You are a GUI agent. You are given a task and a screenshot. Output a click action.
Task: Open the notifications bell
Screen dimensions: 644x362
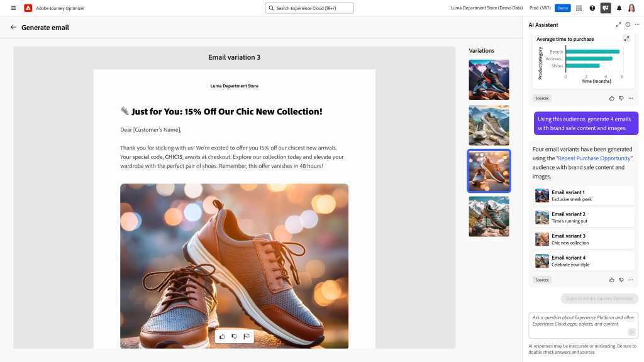(619, 8)
